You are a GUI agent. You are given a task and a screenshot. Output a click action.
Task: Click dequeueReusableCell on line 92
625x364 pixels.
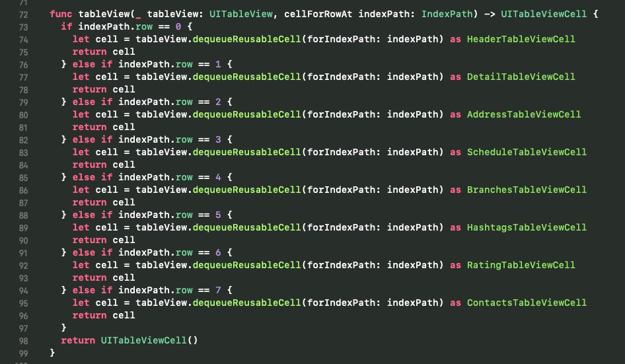(x=246, y=265)
